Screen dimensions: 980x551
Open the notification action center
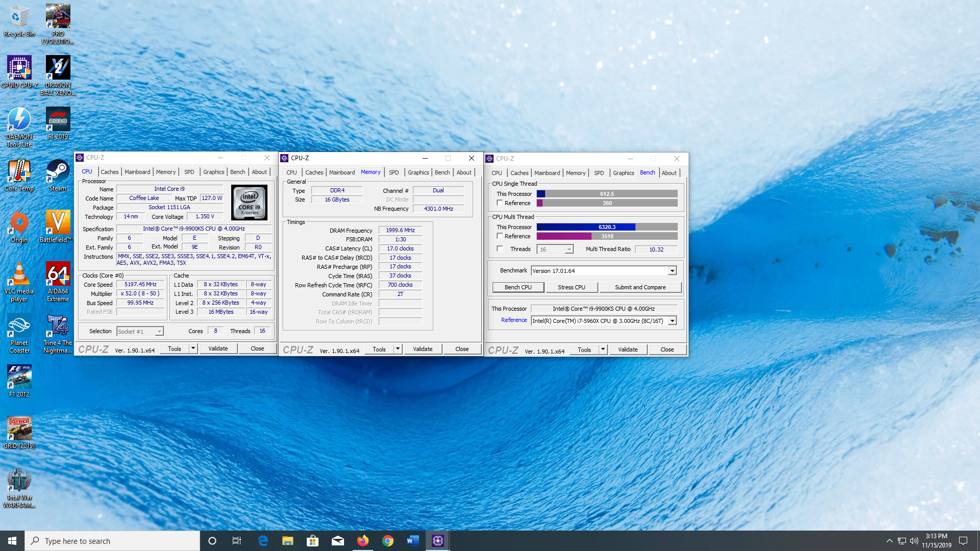point(963,541)
